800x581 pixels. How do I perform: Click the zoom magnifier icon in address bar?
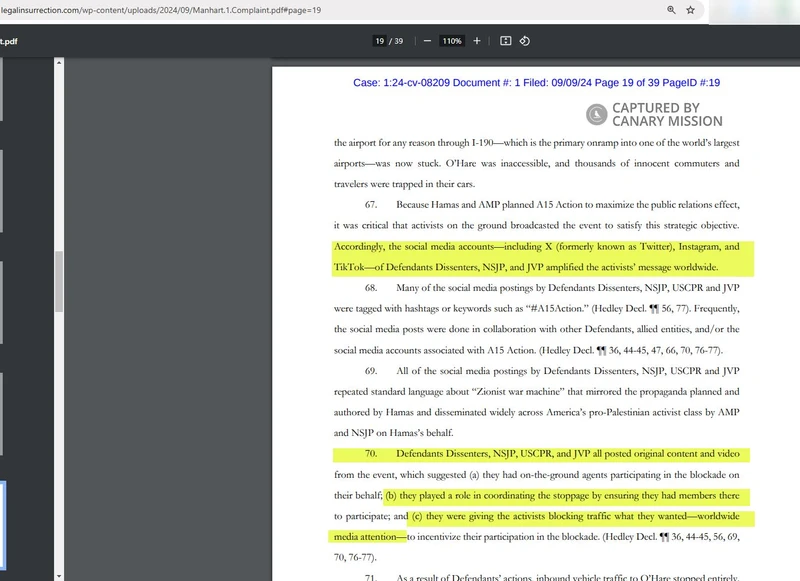(x=671, y=10)
